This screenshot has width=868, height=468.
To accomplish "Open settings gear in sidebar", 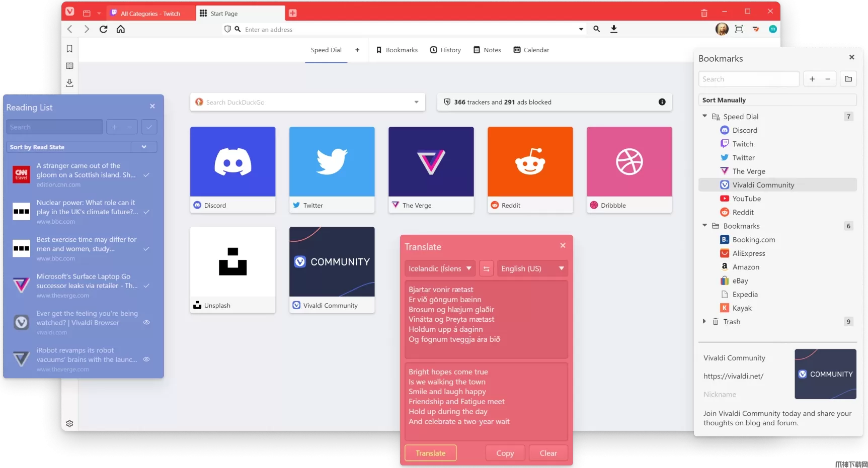I will tap(69, 424).
